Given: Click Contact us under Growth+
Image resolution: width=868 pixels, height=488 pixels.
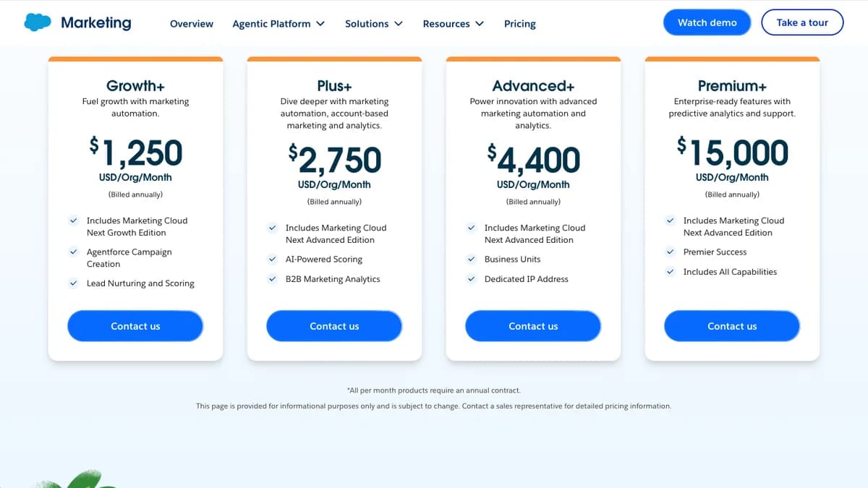Looking at the screenshot, I should pyautogui.click(x=135, y=326).
